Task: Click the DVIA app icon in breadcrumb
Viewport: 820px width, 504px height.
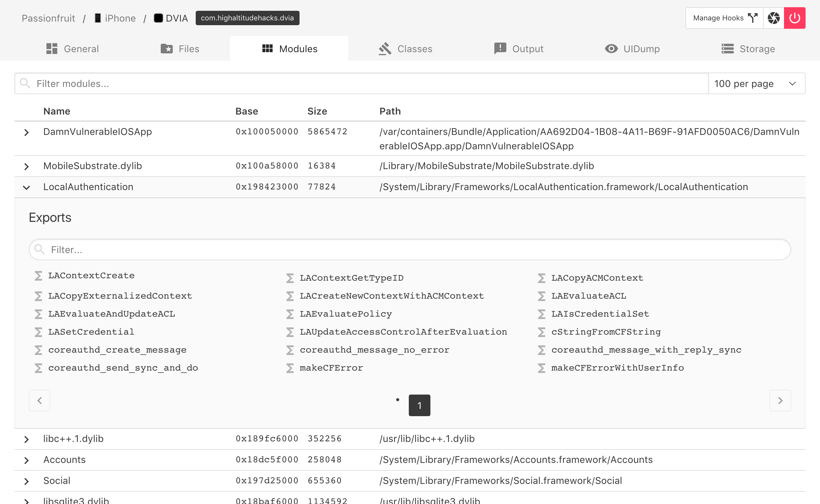Action: (158, 18)
